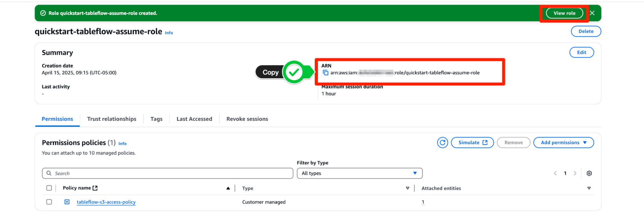The width and height of the screenshot is (644, 216).
Task: Select all policies checkbox in header
Action: [x=49, y=188]
